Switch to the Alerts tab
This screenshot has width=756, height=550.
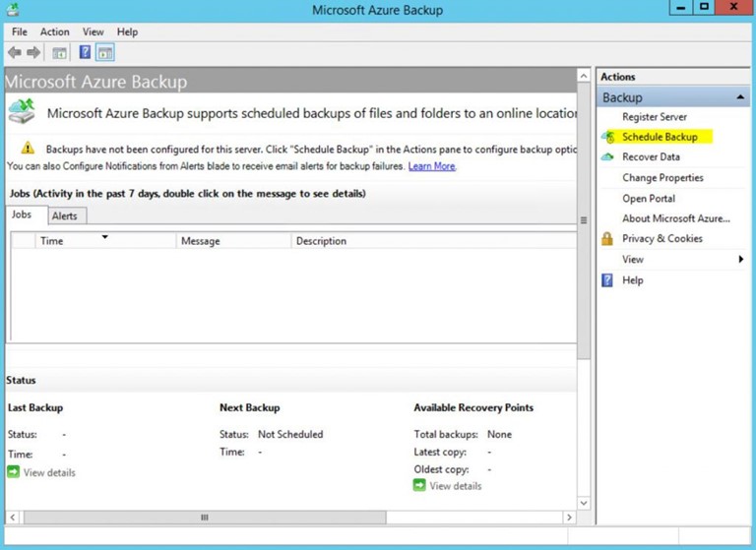click(x=65, y=215)
